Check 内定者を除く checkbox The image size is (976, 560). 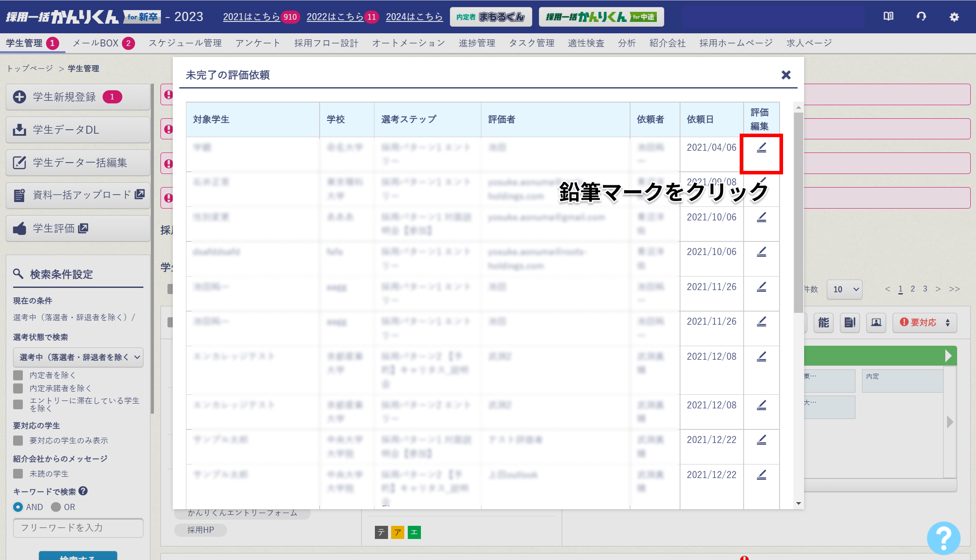tap(18, 375)
